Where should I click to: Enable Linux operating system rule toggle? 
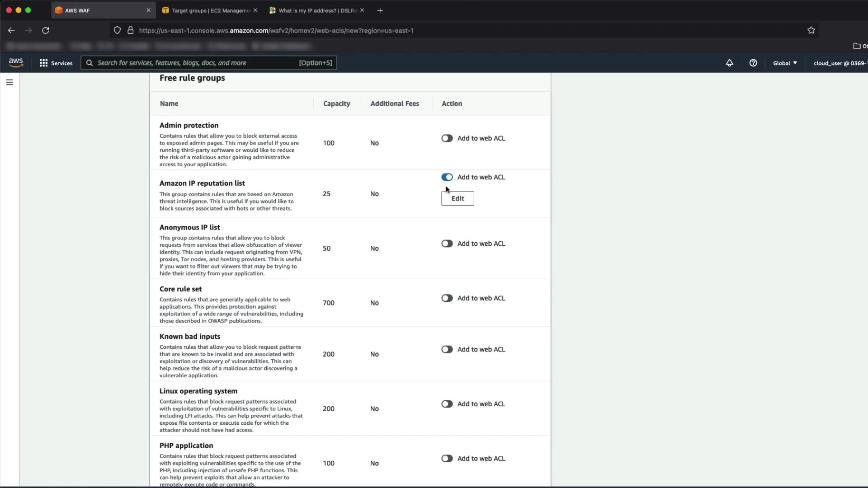coord(447,404)
